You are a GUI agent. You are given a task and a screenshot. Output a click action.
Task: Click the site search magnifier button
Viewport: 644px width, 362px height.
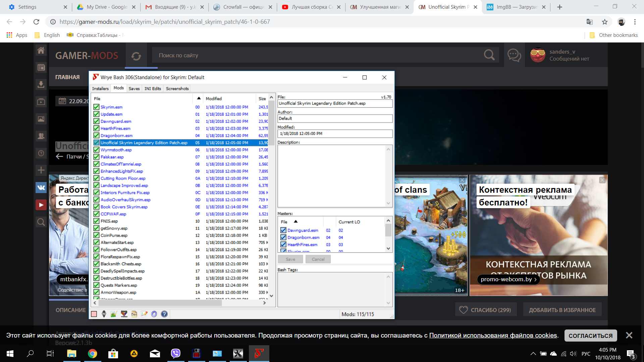pos(489,55)
